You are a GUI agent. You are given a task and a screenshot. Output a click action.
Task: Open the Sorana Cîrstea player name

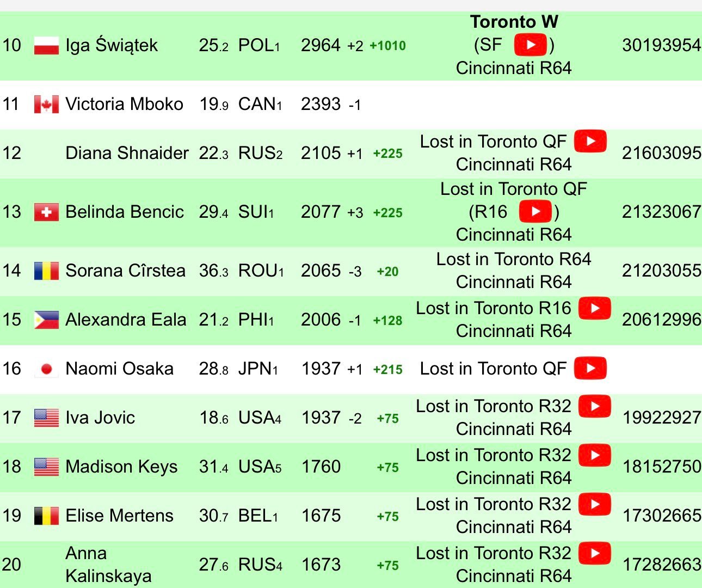pos(125,271)
